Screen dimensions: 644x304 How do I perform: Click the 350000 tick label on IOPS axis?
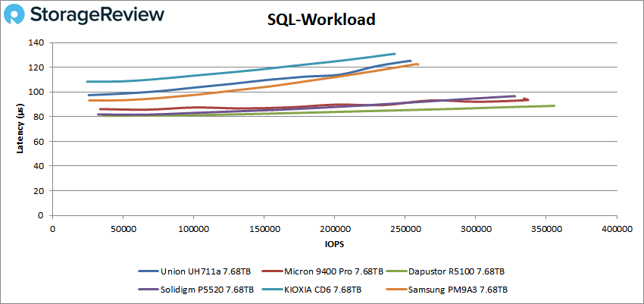click(546, 229)
